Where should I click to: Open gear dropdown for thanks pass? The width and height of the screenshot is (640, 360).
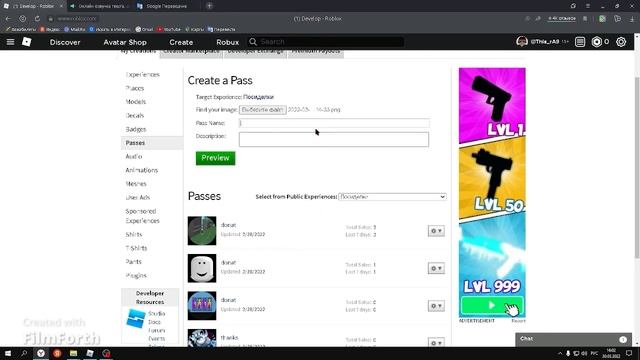pyautogui.click(x=436, y=343)
